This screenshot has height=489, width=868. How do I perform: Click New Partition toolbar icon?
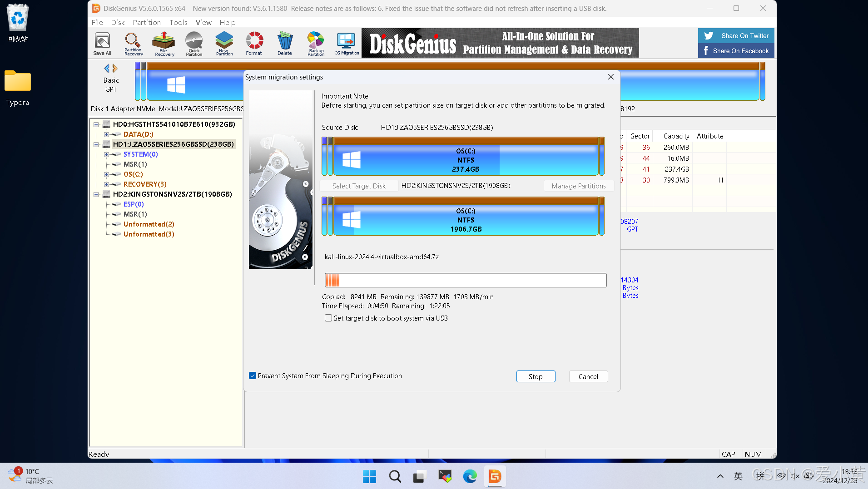224,44
